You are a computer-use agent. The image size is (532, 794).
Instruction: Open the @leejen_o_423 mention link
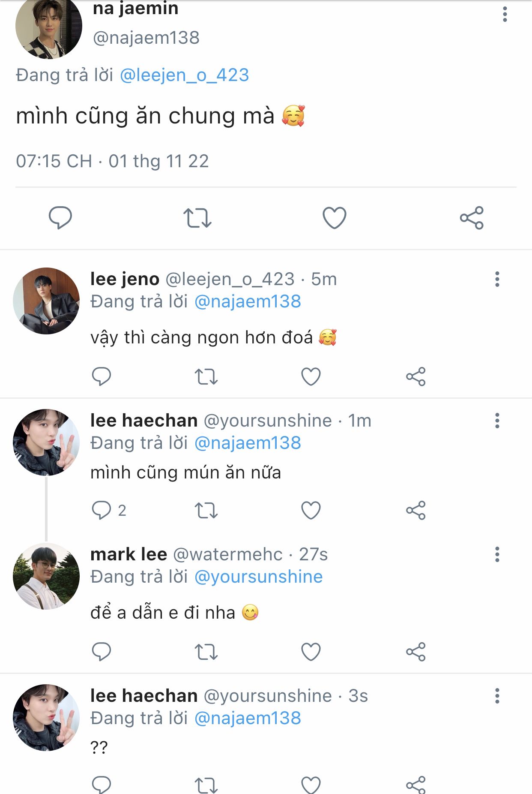(x=184, y=75)
